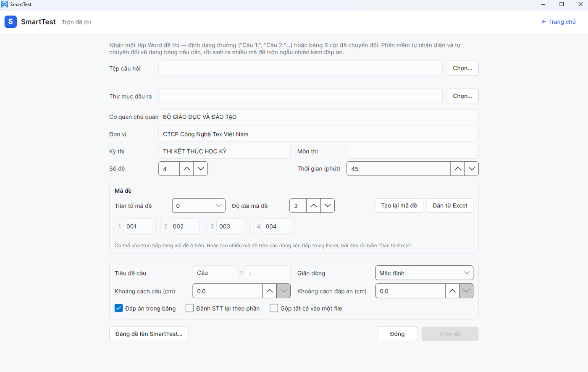Increase Số đề using the up arrow

point(186,169)
